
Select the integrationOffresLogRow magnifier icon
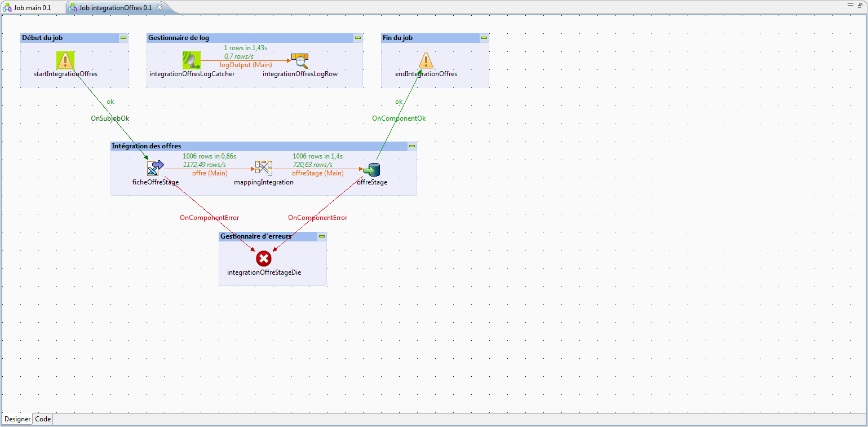pyautogui.click(x=300, y=60)
